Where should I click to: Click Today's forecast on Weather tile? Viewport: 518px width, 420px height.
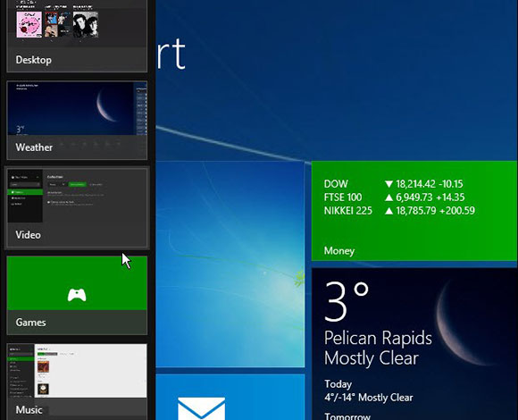tap(368, 391)
